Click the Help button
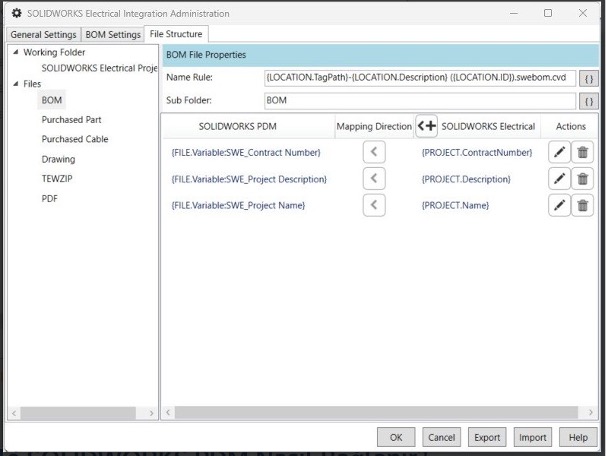The image size is (606, 456). point(578,437)
